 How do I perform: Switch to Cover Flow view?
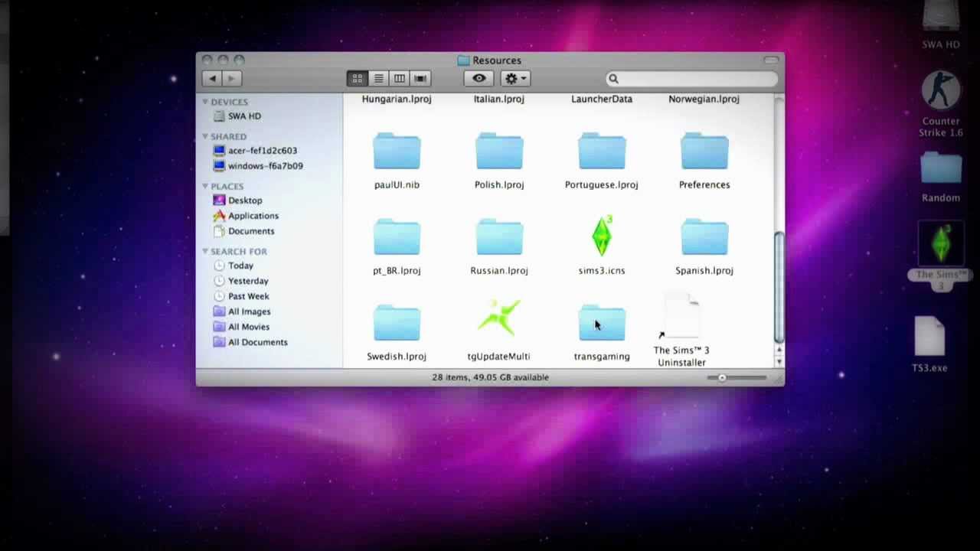pos(420,78)
